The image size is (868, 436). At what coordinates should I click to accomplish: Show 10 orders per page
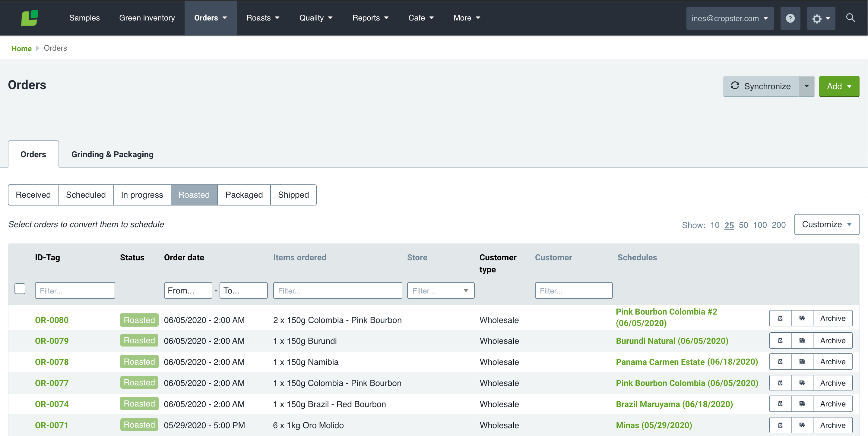715,225
